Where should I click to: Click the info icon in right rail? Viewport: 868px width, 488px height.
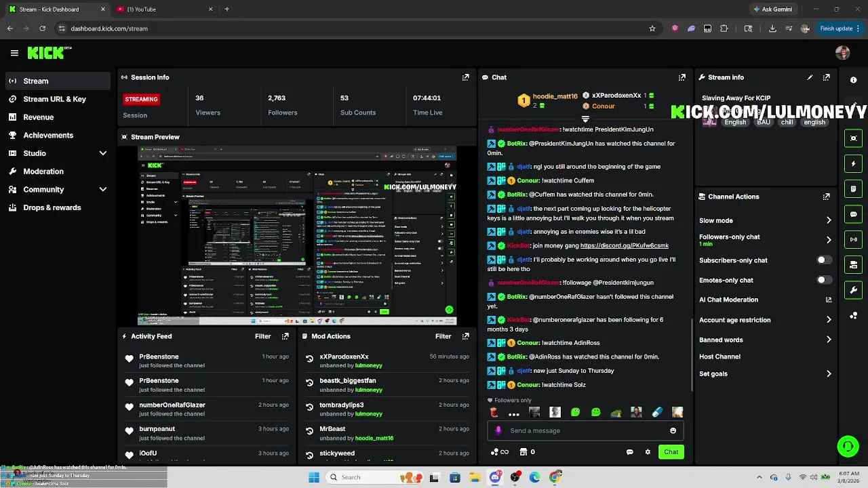click(853, 80)
